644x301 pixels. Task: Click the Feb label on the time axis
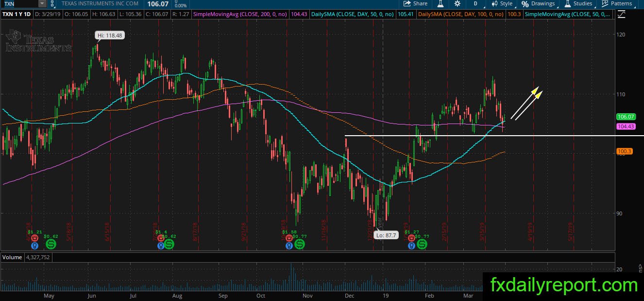pyautogui.click(x=429, y=295)
